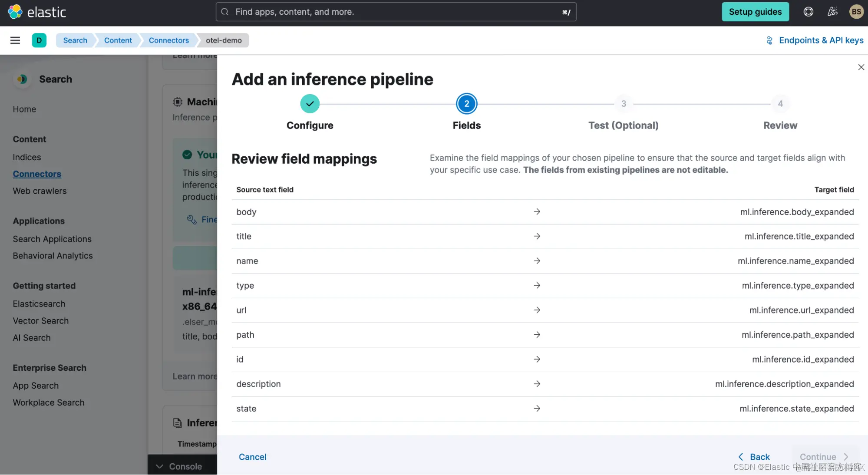Expand the Console bar chevron
The width and height of the screenshot is (868, 475).
pyautogui.click(x=160, y=466)
